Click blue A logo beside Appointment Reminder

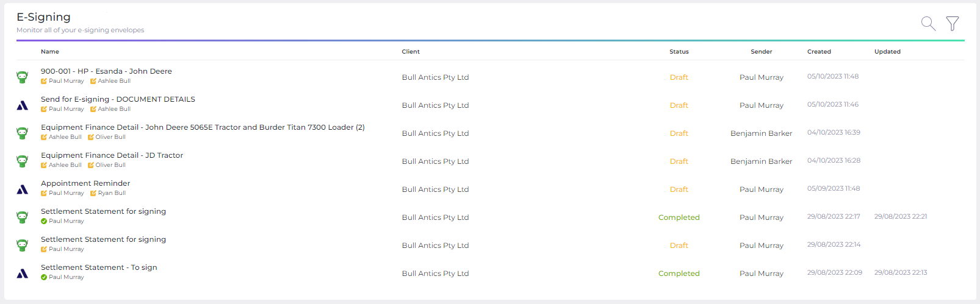click(x=23, y=189)
